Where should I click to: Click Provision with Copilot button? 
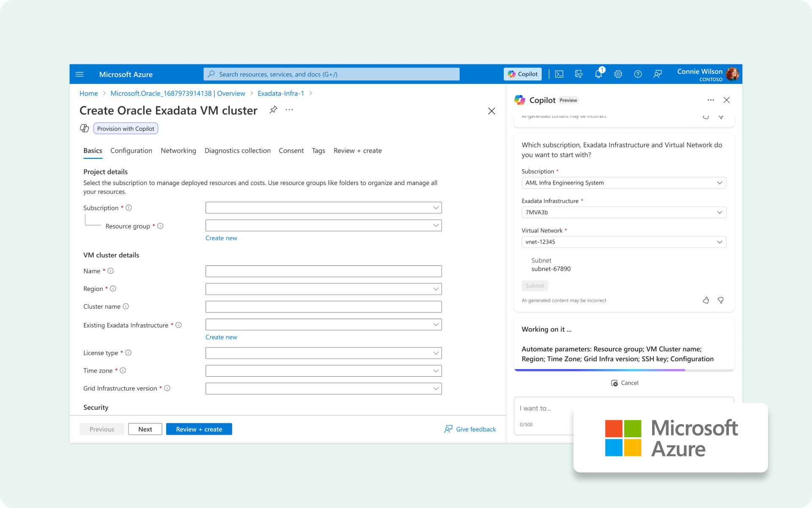click(x=126, y=129)
